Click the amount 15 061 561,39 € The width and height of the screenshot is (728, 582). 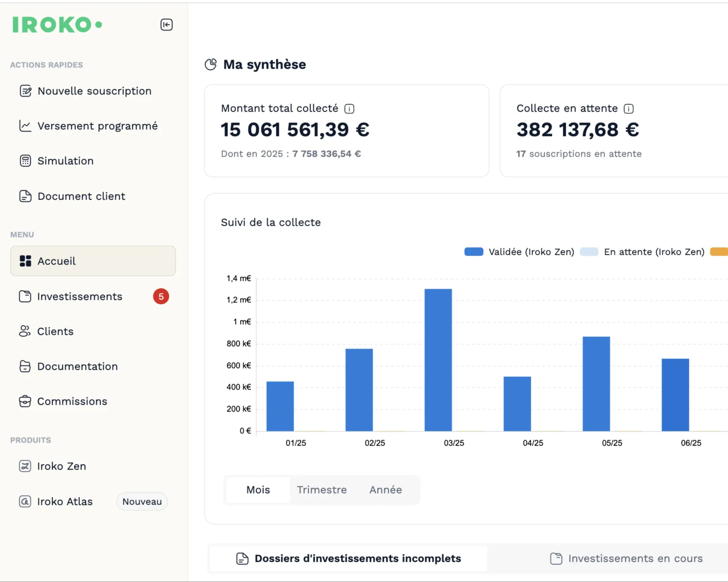tap(295, 130)
